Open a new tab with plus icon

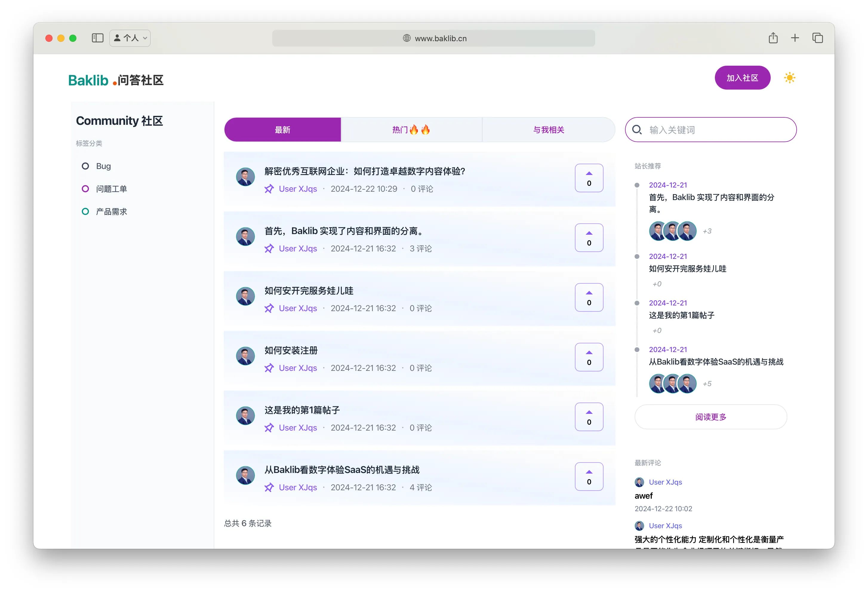click(x=795, y=38)
